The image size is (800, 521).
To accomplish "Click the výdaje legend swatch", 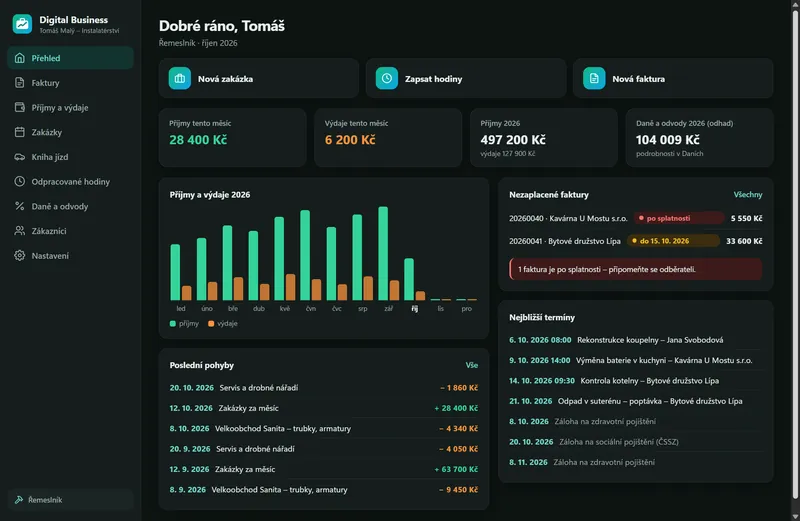I will tap(211, 324).
